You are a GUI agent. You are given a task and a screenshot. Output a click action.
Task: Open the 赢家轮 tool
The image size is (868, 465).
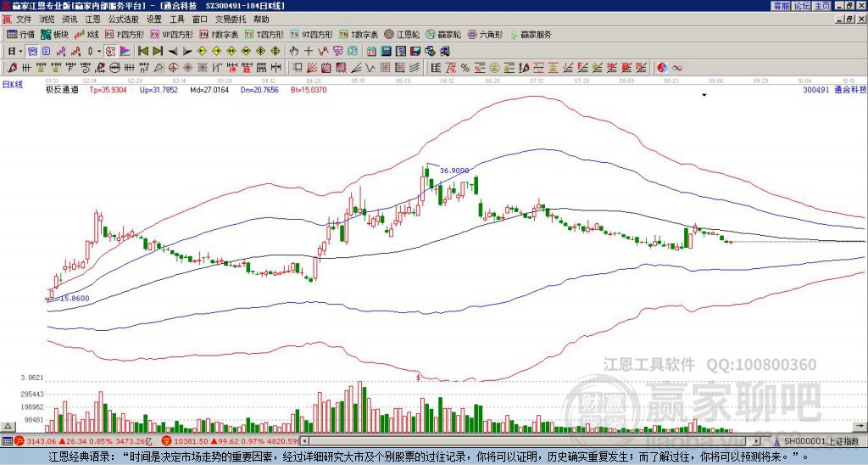point(443,34)
